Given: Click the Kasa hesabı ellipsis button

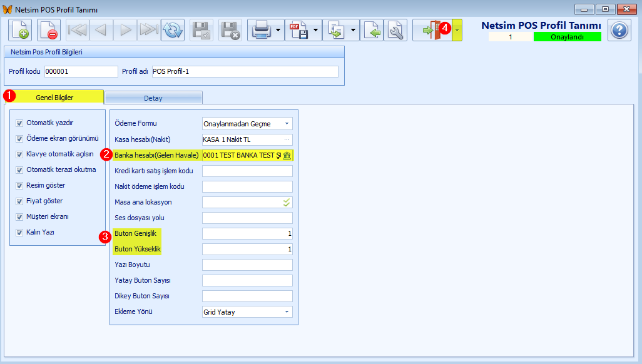Looking at the screenshot, I should click(x=287, y=139).
